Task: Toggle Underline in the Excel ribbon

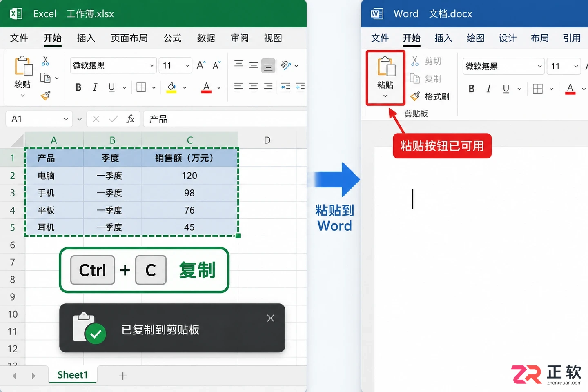Action: click(x=111, y=87)
